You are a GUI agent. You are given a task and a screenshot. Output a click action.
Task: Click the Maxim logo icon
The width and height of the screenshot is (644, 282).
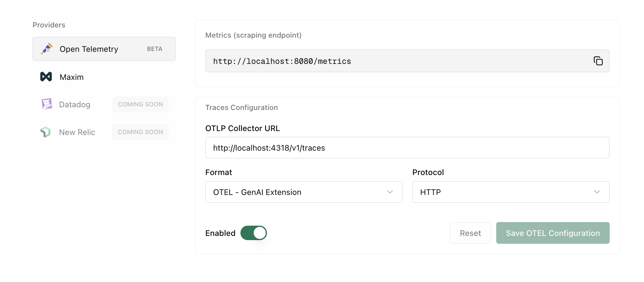click(x=46, y=77)
